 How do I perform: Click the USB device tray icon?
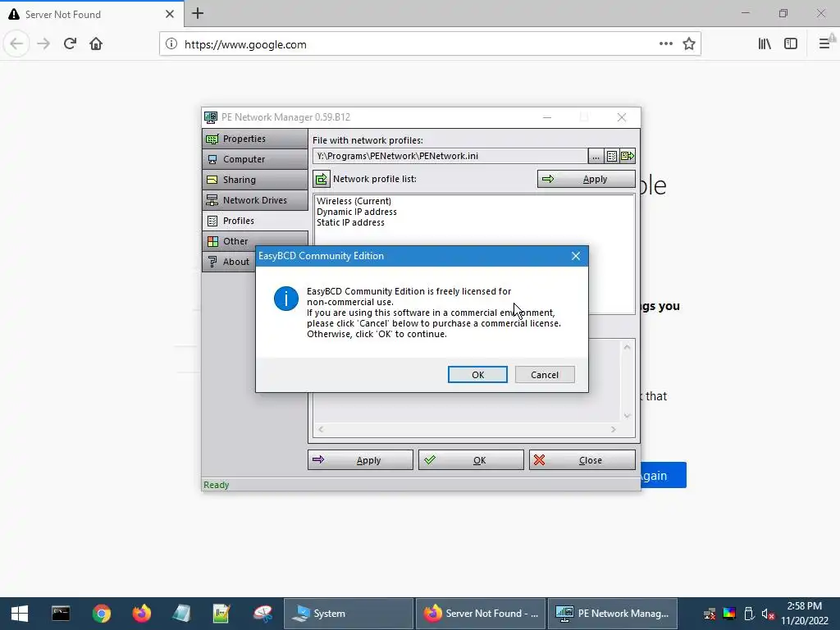(x=749, y=614)
